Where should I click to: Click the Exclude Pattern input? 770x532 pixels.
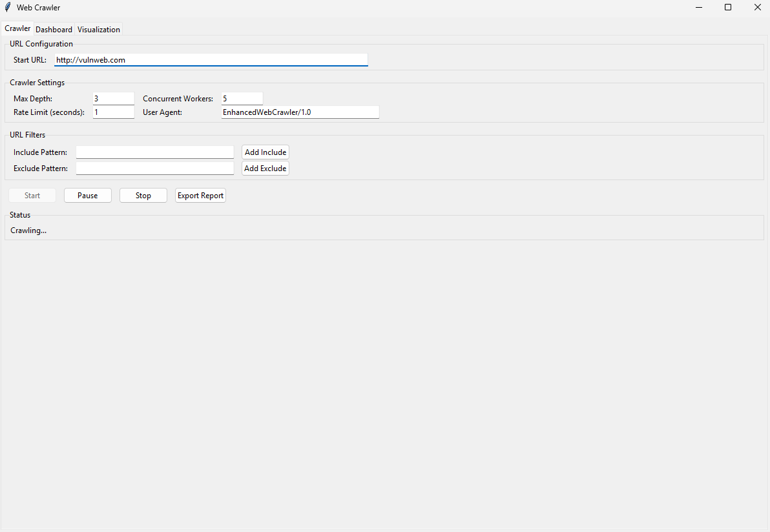coord(154,169)
